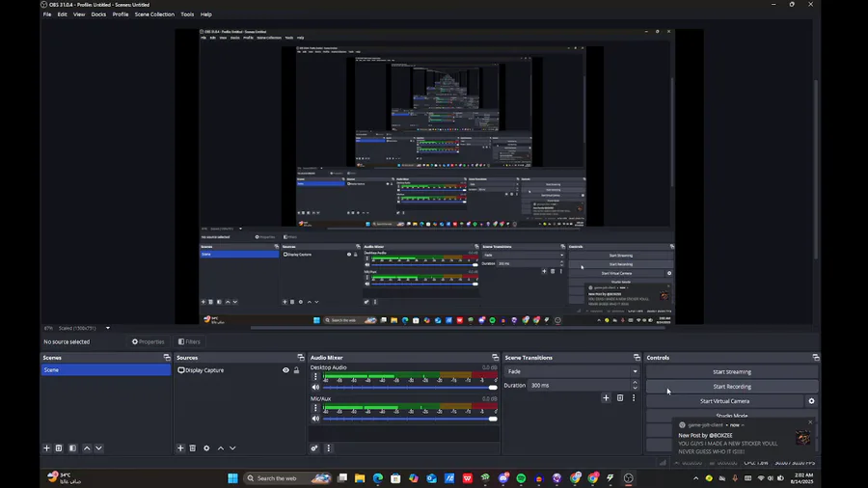Viewport: 868px width, 488px height.
Task: Open the Edit menu
Action: pyautogui.click(x=62, y=14)
